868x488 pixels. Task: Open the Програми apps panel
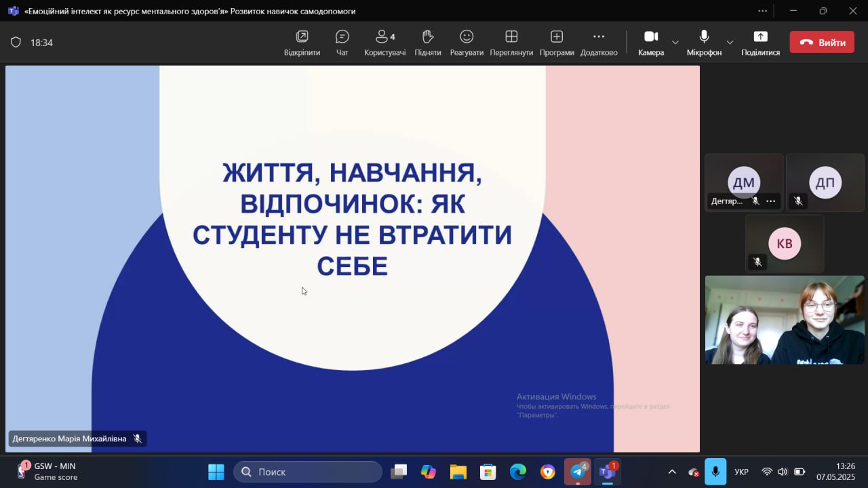click(557, 43)
